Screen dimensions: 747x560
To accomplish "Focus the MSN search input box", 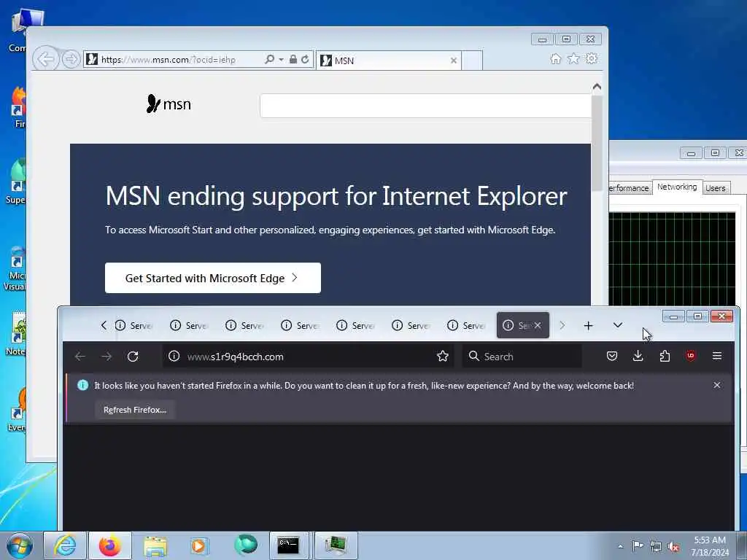I will [x=425, y=106].
